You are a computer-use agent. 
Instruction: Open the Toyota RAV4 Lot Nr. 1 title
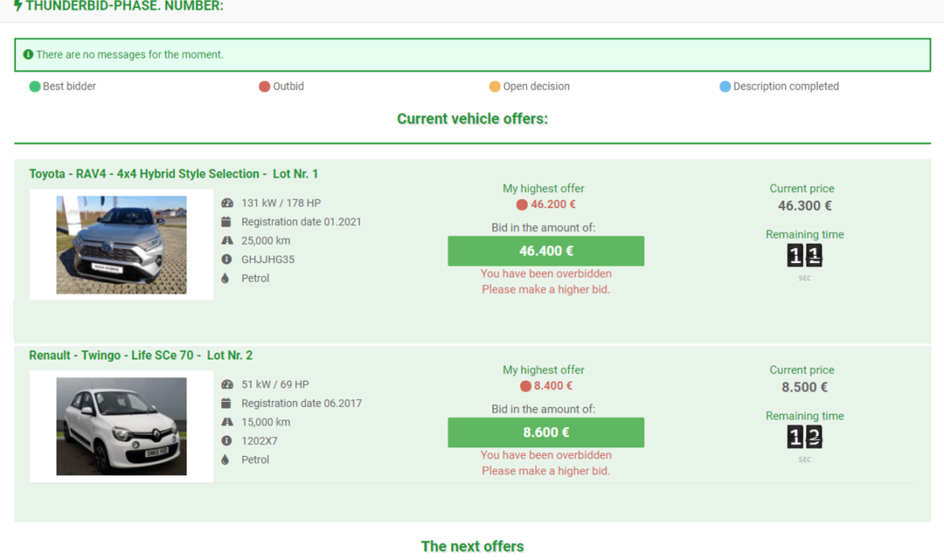click(x=173, y=173)
